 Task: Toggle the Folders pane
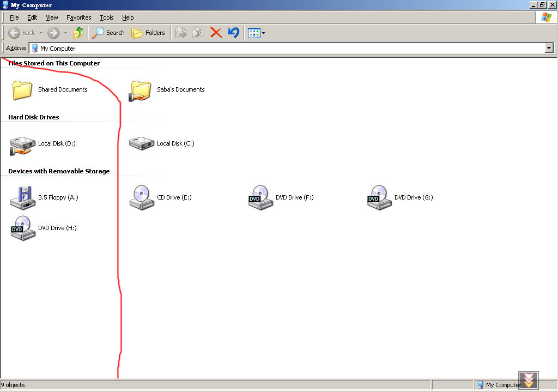click(x=148, y=33)
